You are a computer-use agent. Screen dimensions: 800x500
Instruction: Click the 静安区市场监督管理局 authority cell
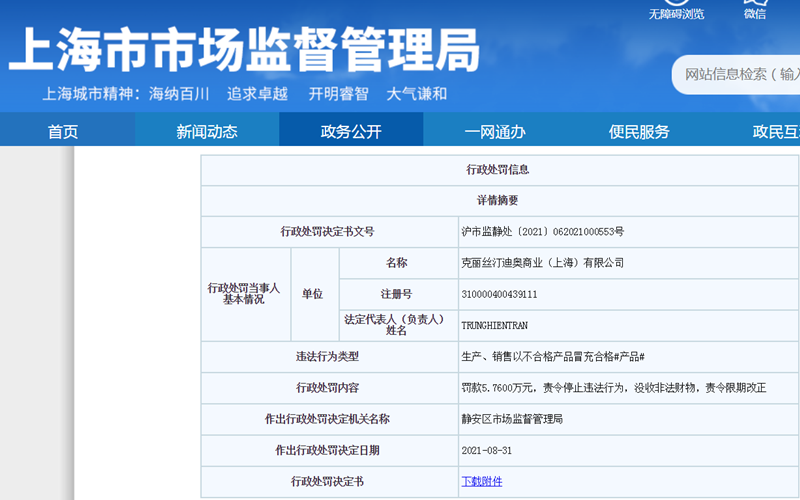click(628, 419)
